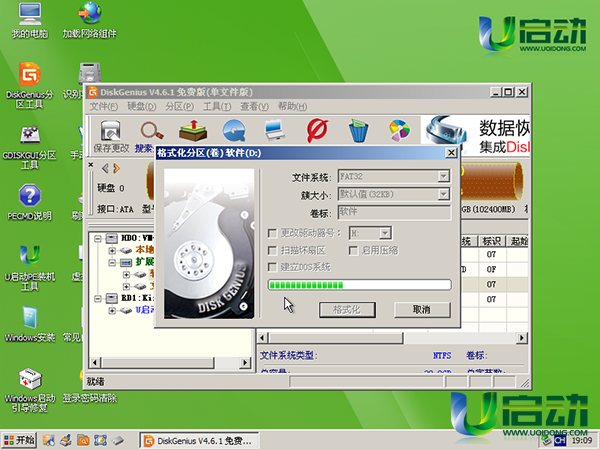600x450 pixels.
Task: Click the 格式化 button
Action: (x=347, y=310)
